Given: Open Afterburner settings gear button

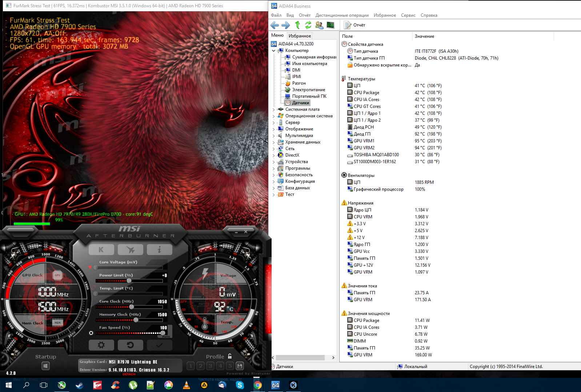Looking at the screenshot, I should coord(101,345).
